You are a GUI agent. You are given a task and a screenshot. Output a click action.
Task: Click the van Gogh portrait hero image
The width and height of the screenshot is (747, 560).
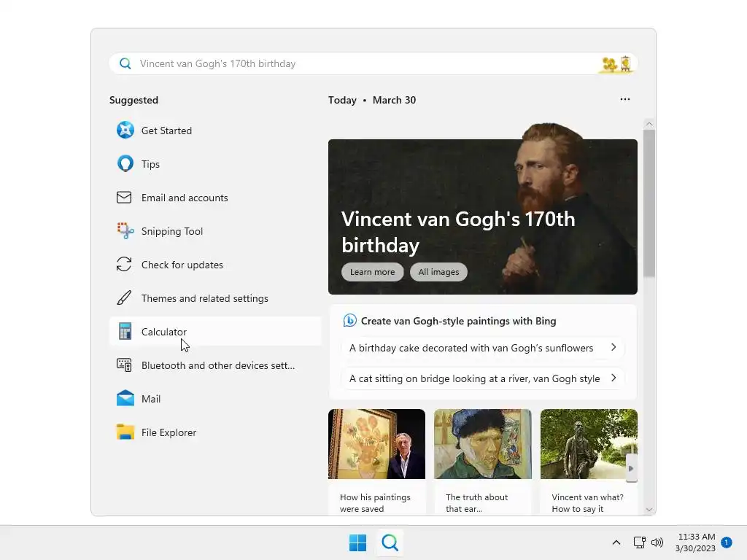pos(483,209)
